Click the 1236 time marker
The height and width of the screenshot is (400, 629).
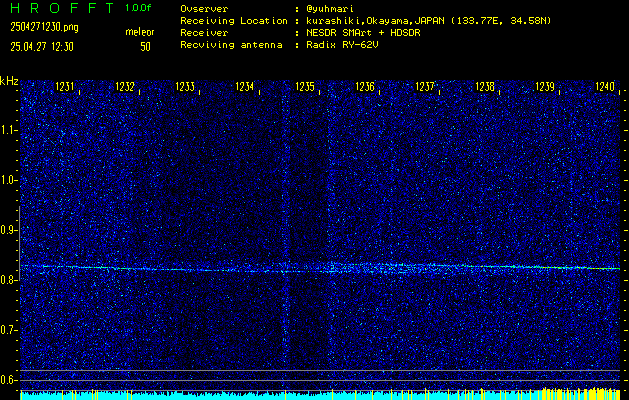tap(365, 87)
